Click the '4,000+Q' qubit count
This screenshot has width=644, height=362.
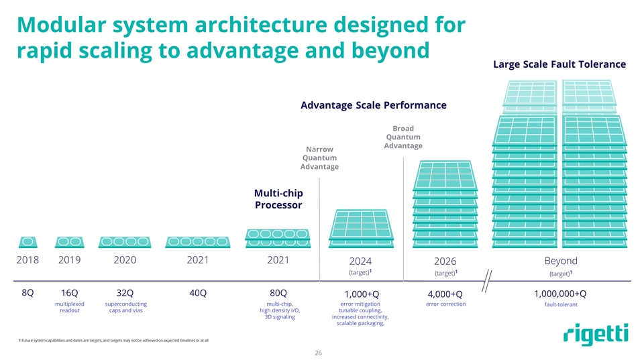click(x=445, y=294)
